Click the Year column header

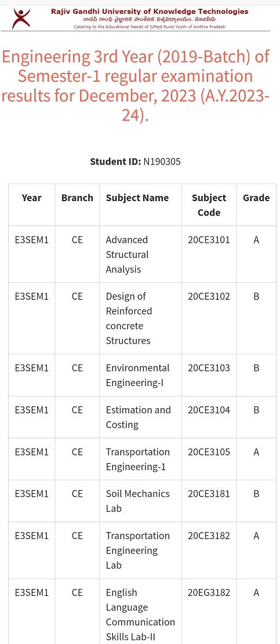point(32,198)
